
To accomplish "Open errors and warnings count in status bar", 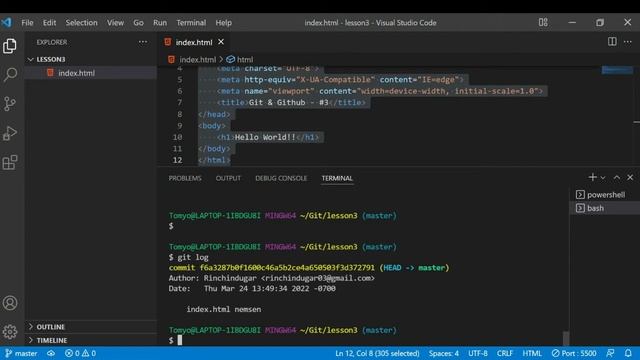I will point(80,353).
